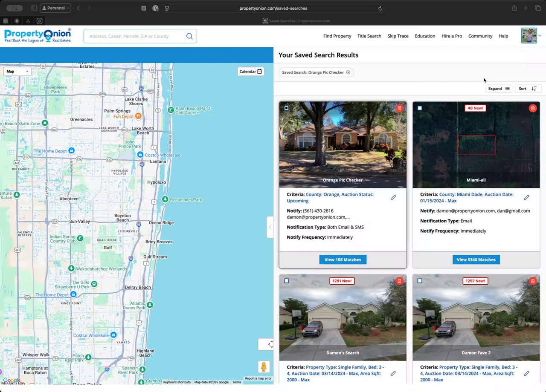This screenshot has width=546, height=392.
Task: Click the PropertyOnion logo
Action: tap(38, 36)
